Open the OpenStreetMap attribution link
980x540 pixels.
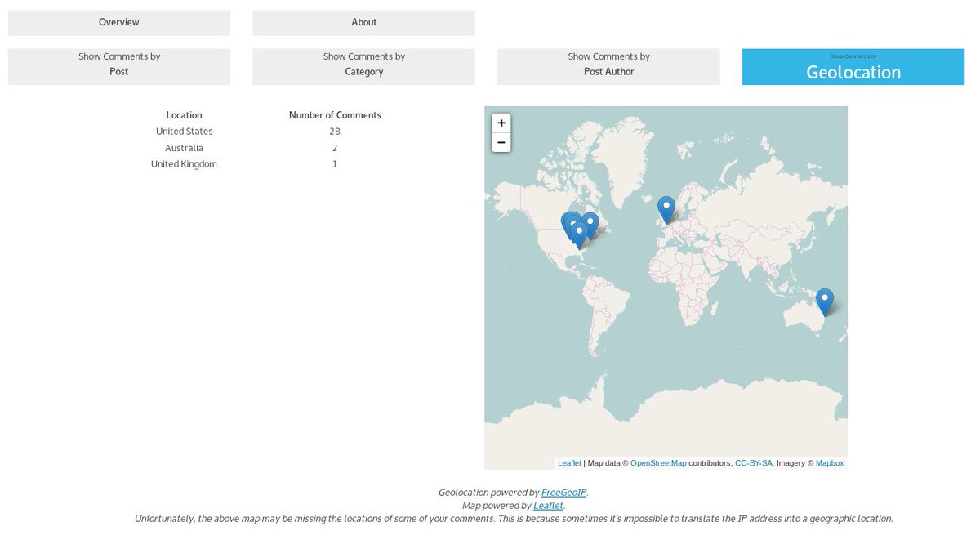658,463
